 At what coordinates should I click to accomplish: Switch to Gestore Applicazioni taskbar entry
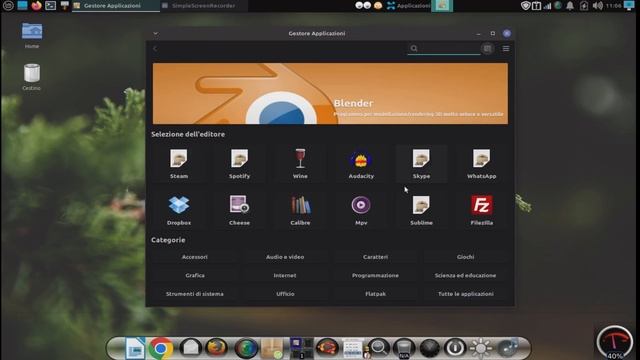pyautogui.click(x=116, y=6)
